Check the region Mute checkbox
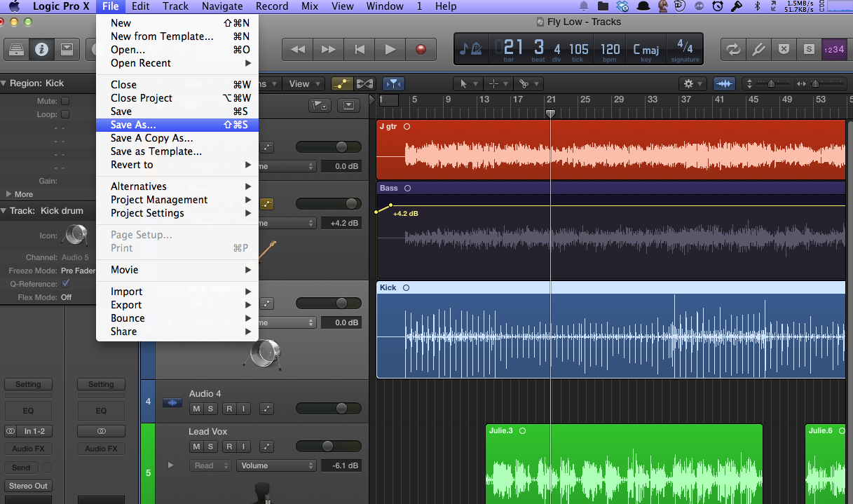 click(65, 101)
